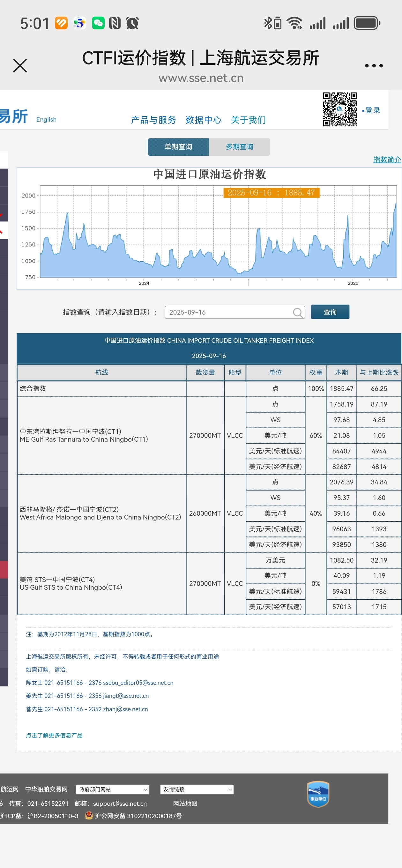Screen dimensions: 402x868
Task: Click the police badge icon beside 沪公网安备
Action: [89, 815]
